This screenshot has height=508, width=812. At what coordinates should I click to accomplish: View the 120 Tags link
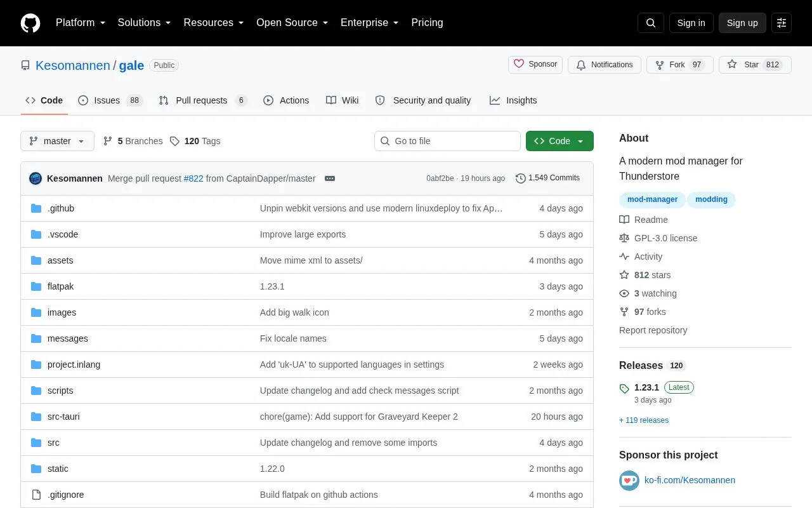coord(195,141)
